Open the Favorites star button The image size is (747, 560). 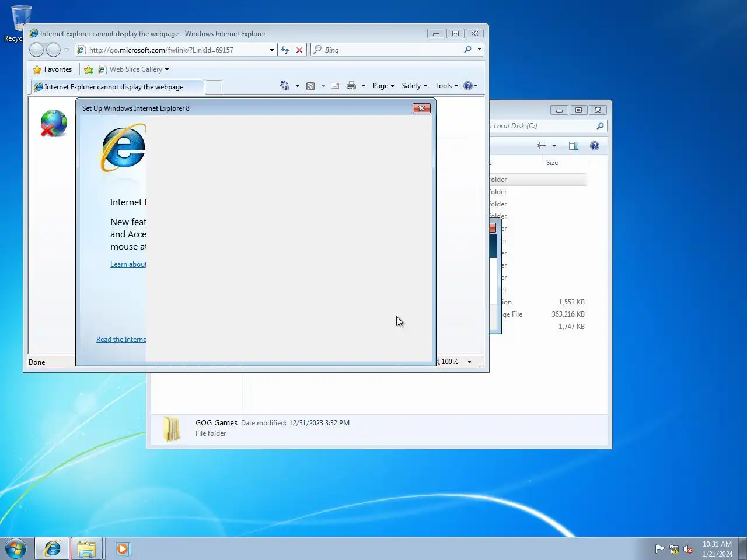pyautogui.click(x=53, y=69)
